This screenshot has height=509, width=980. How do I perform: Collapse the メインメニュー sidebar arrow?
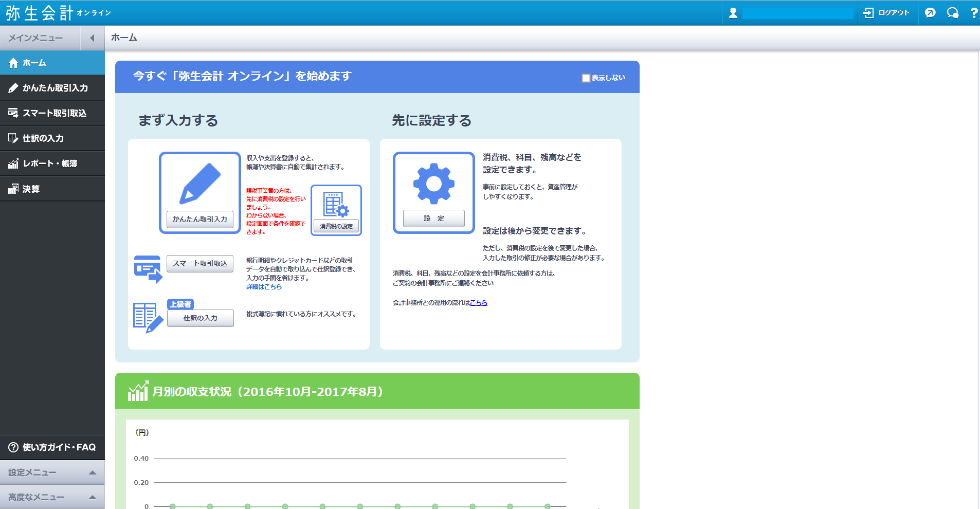(93, 38)
